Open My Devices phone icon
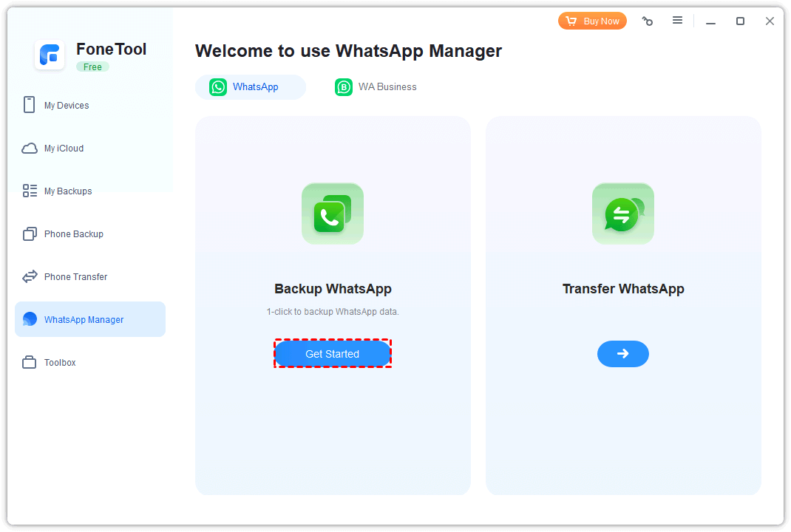 30,105
